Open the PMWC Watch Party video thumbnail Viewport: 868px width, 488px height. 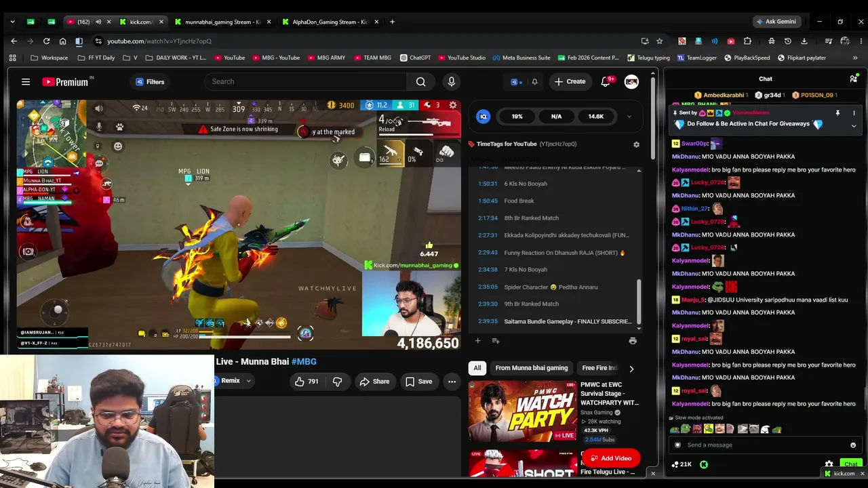[x=522, y=411]
